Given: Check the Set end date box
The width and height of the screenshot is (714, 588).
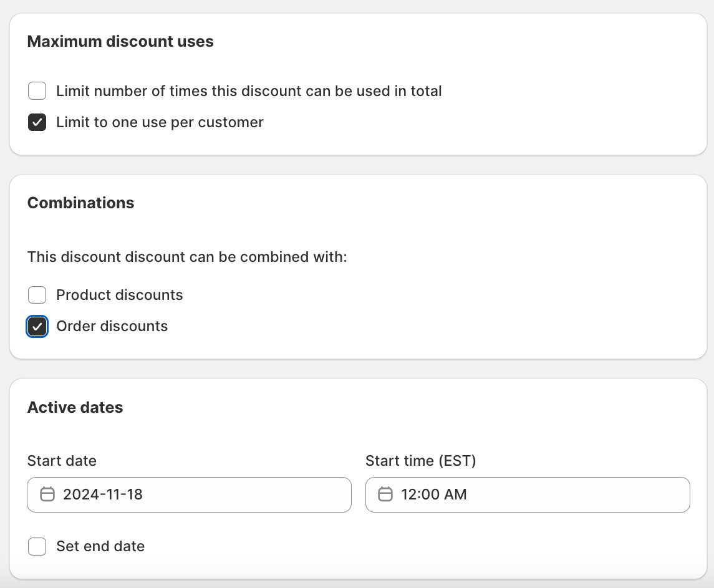Looking at the screenshot, I should point(37,547).
